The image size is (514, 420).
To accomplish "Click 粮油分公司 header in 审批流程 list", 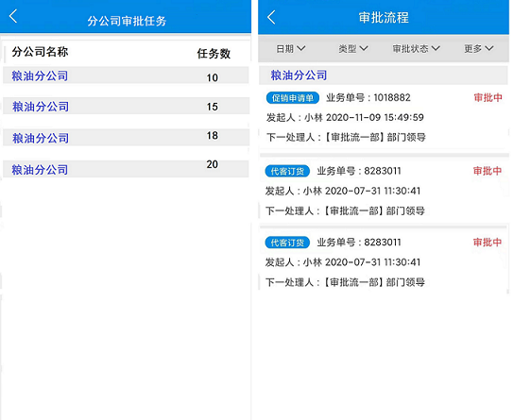I will 299,76.
